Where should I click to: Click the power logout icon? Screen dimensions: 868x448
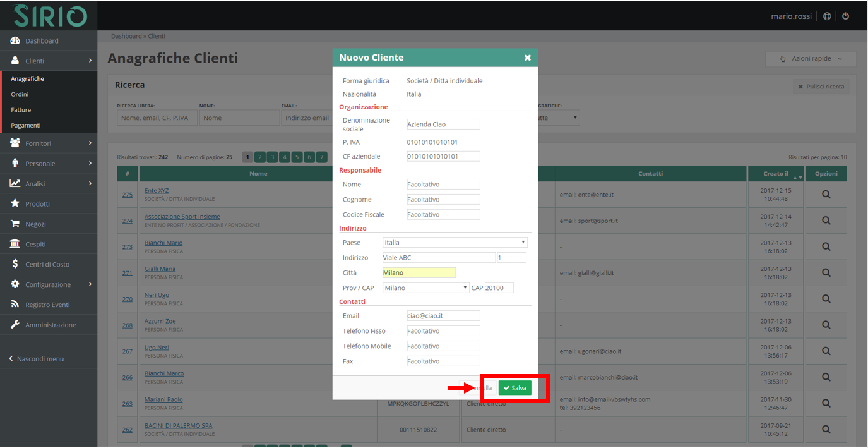click(846, 16)
